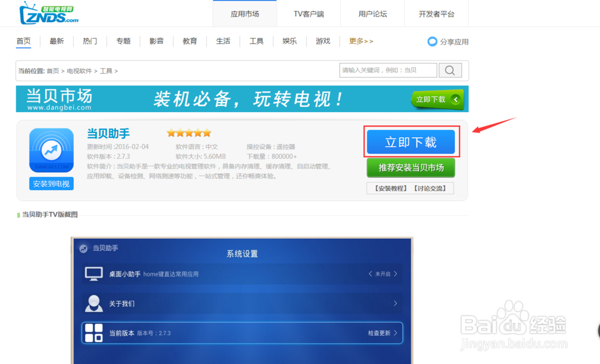Select the 当前版本 row
This screenshot has width=600, height=364.
point(242,333)
